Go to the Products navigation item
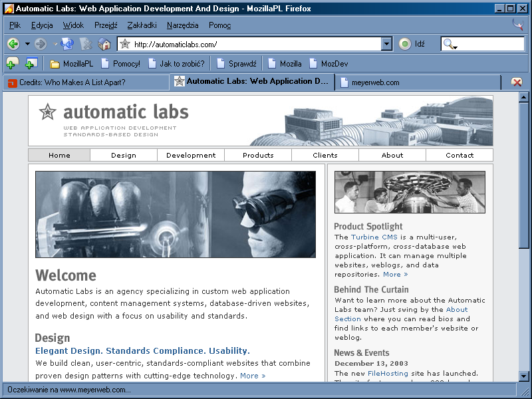The height and width of the screenshot is (399, 532). (258, 155)
